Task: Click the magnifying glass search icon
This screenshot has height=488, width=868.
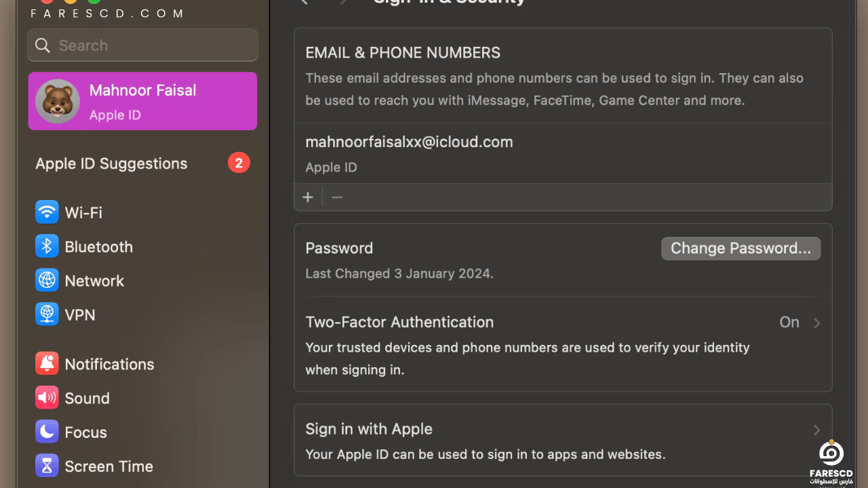Action: (x=43, y=45)
